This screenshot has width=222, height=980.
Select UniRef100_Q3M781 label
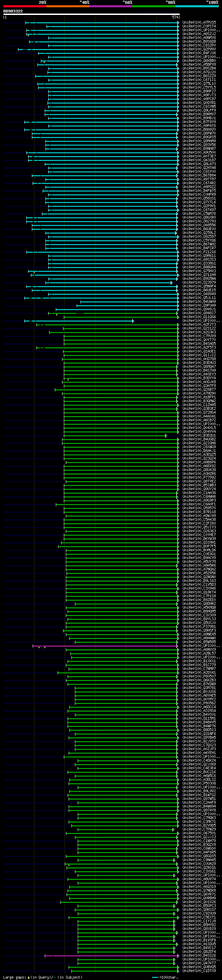click(199, 688)
